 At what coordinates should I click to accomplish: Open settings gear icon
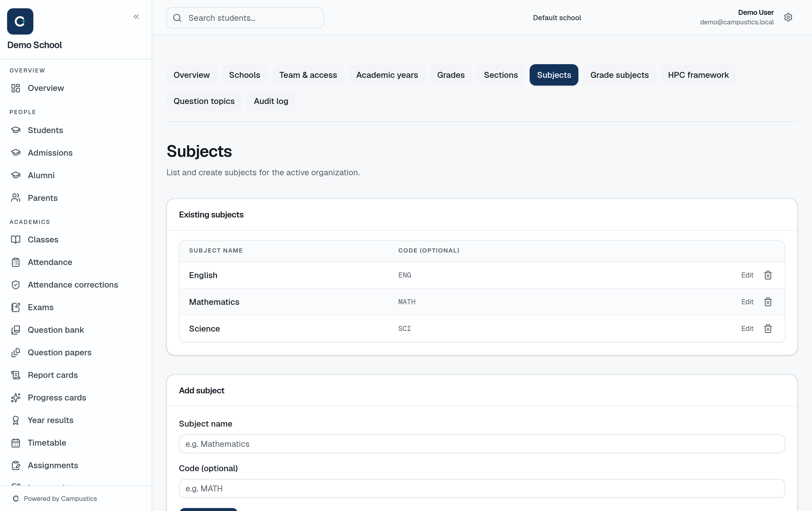point(788,17)
